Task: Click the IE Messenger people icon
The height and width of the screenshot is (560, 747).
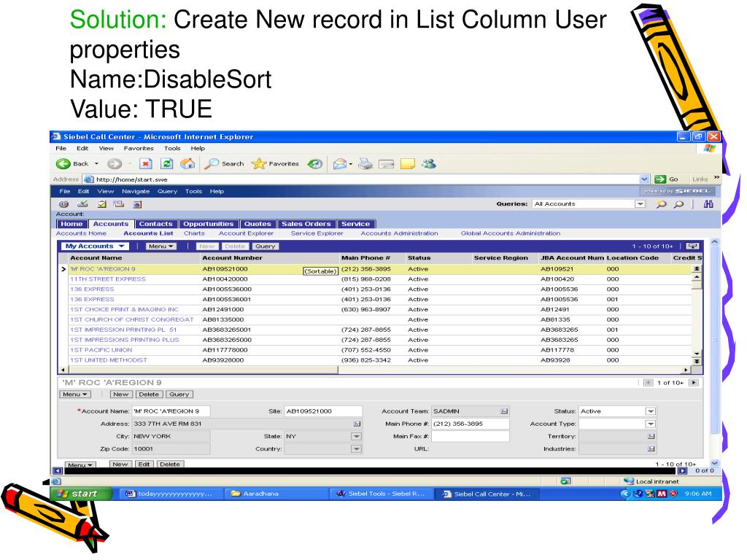Action: (429, 164)
